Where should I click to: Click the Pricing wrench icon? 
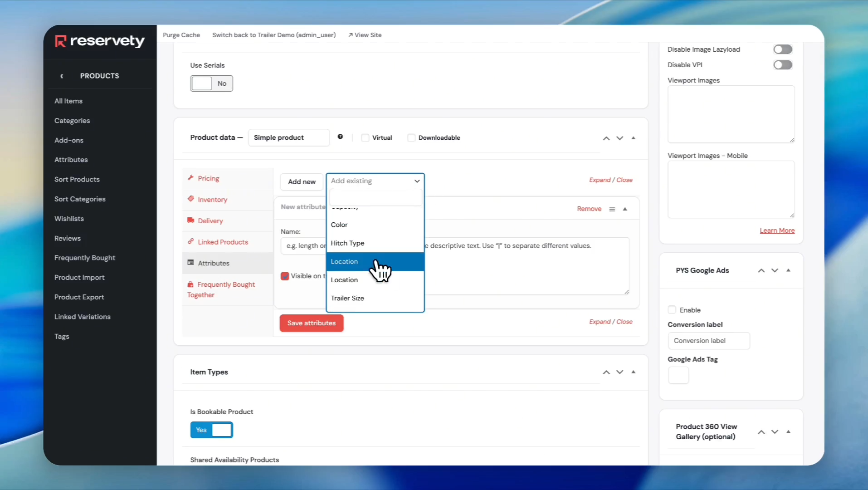click(190, 178)
